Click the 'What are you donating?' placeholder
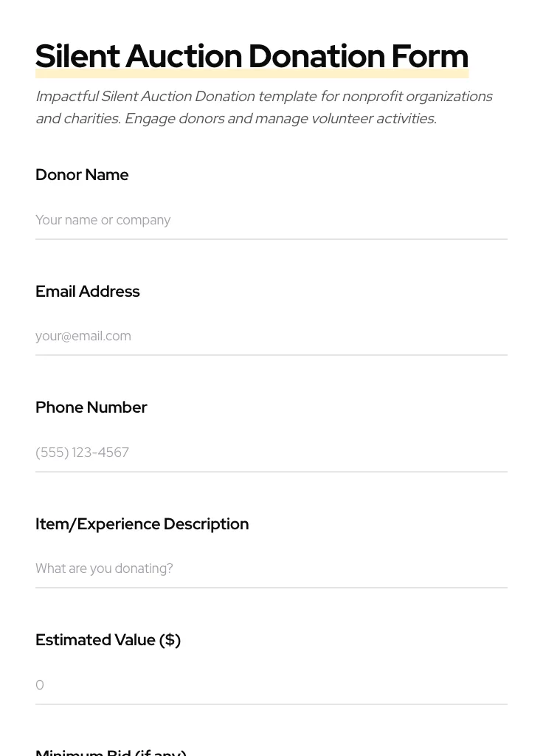Screen dimensions: 543x756 click(104, 568)
